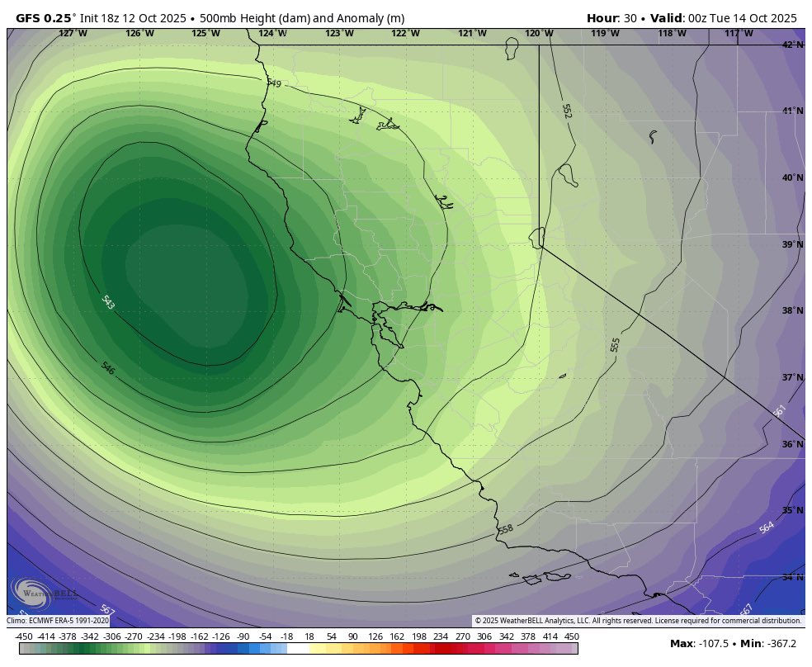Click the -162 value on the color scale

click(x=200, y=636)
